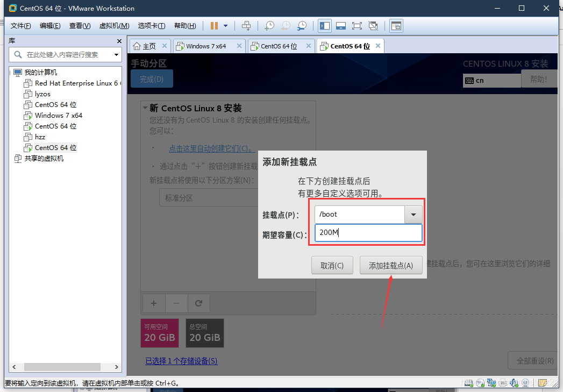Image resolution: width=563 pixels, height=392 pixels.
Task: Collapse the 新 CentOS Linux 8 安装 section
Action: (145, 108)
